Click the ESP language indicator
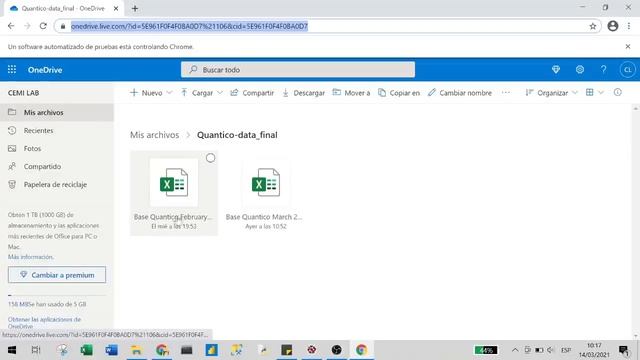 [x=566, y=350]
